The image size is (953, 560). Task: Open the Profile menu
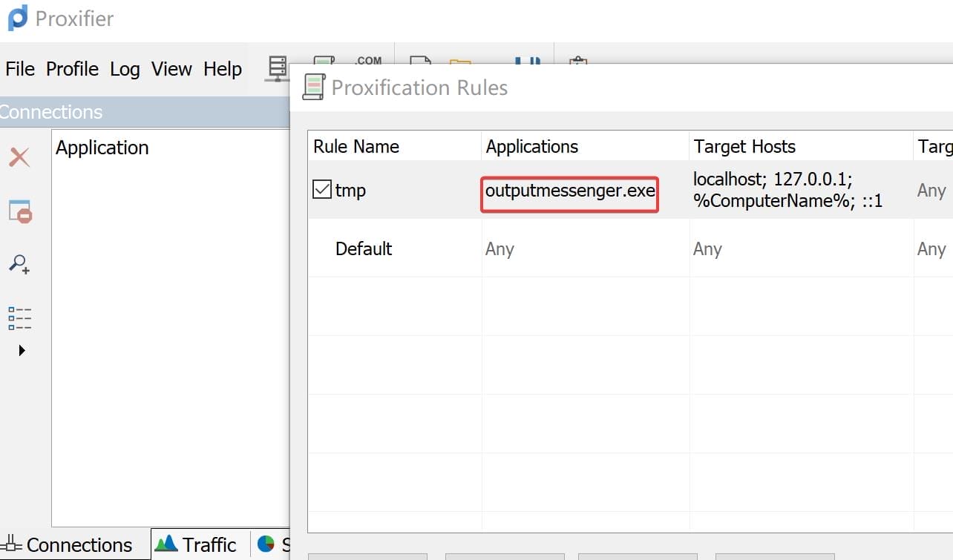[x=72, y=69]
